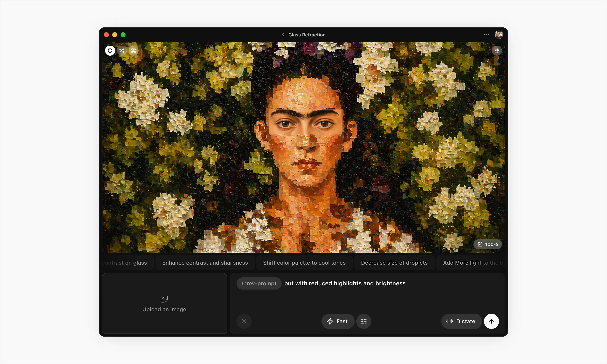The image size is (607, 364).
Task: Choose 'Decrease size of droplets' suggestion
Action: (x=394, y=263)
